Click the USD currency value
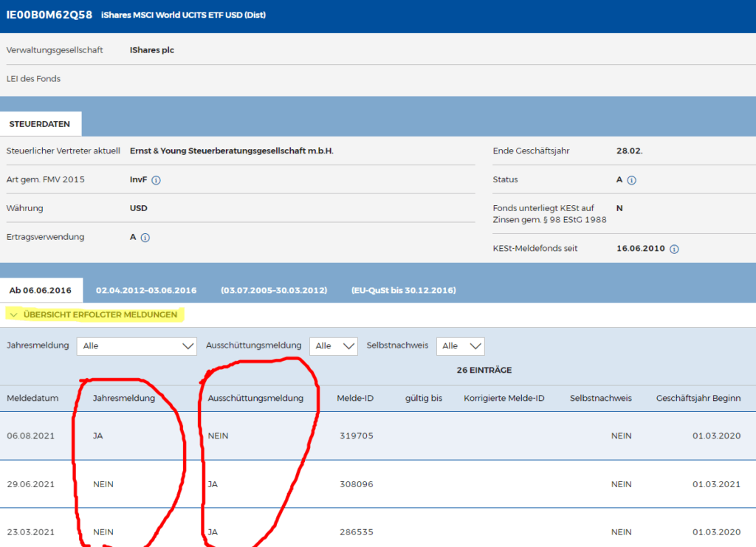Viewport: 756px width, 547px height. [x=138, y=208]
